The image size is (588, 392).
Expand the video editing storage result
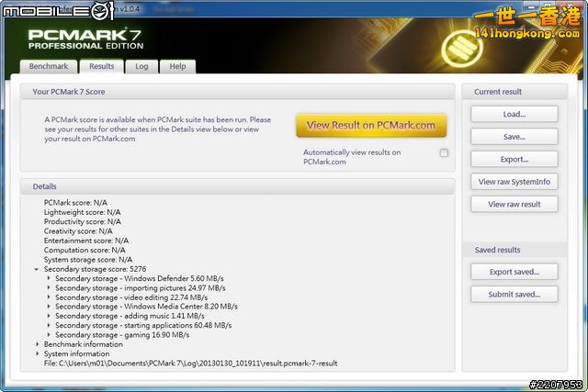49,297
